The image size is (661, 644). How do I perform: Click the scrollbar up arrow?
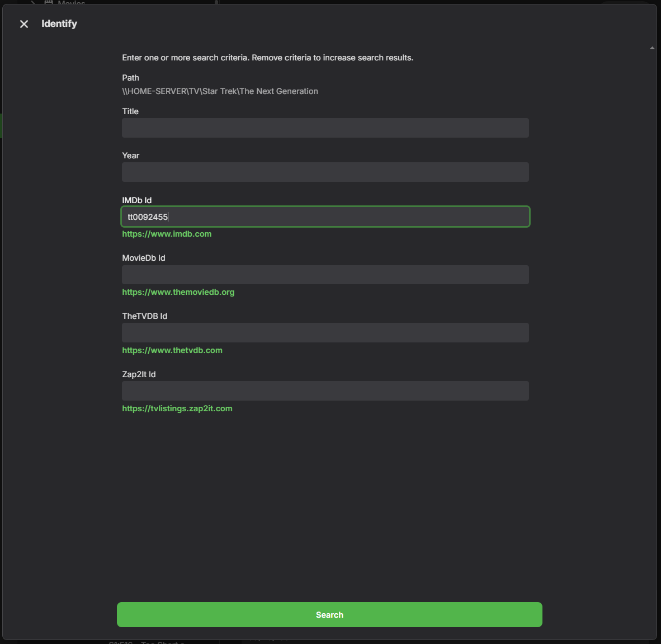(x=652, y=48)
